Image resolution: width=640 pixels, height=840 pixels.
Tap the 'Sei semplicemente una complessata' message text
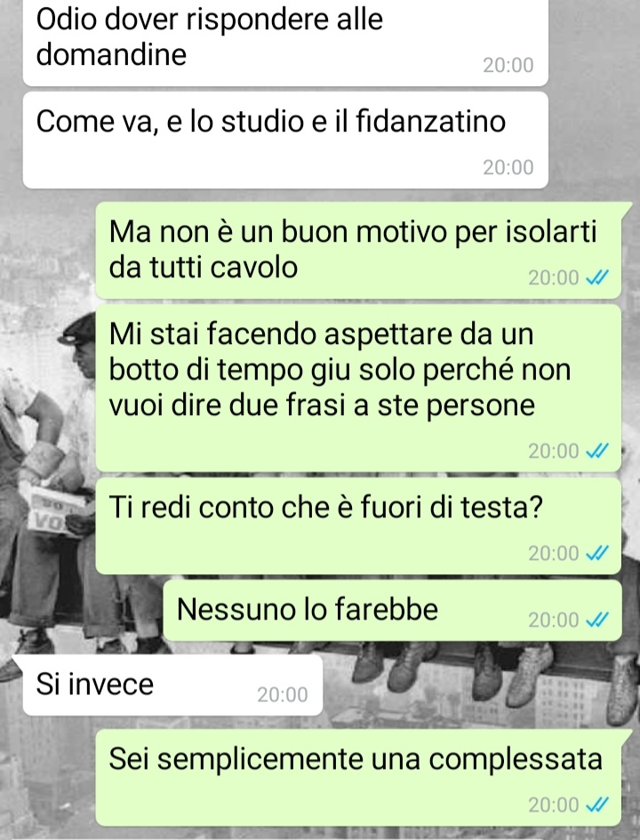click(356, 758)
